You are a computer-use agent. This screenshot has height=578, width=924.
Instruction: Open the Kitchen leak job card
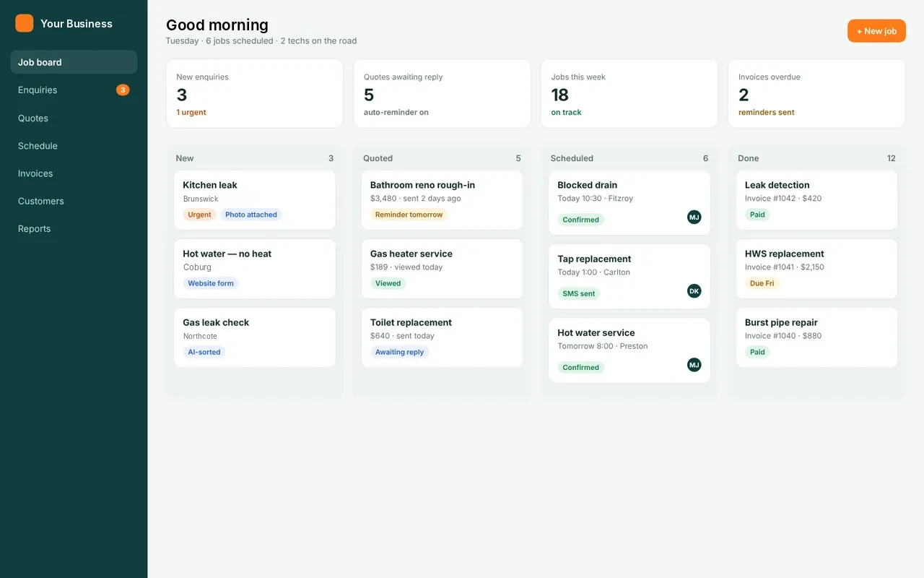255,200
